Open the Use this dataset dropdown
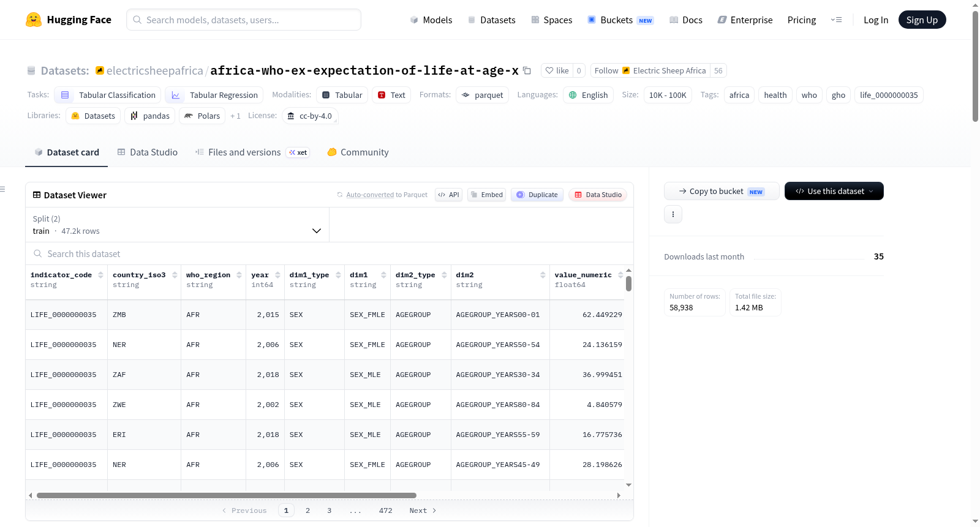Image resolution: width=980 pixels, height=527 pixels. click(x=834, y=191)
